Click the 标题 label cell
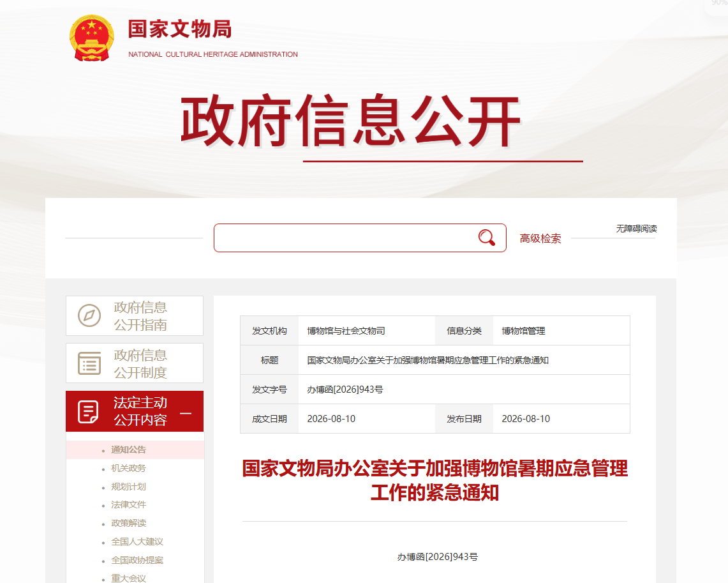The height and width of the screenshot is (583, 728). click(x=269, y=360)
